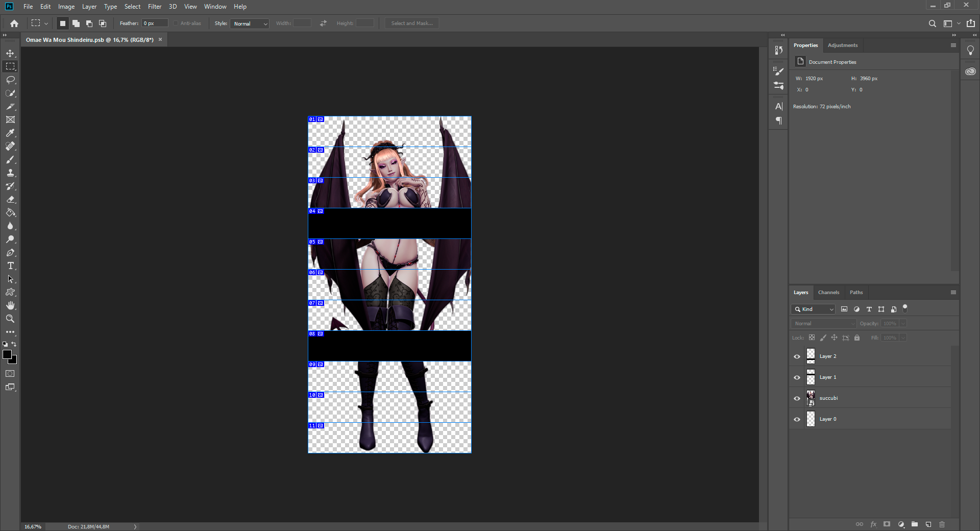
Task: Open the layer Fill dropdown arrow
Action: [903, 338]
